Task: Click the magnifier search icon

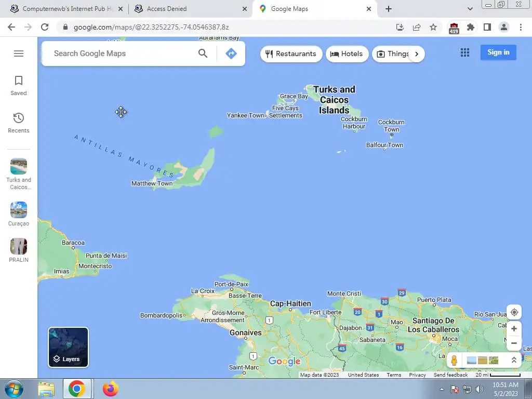Action: point(203,54)
